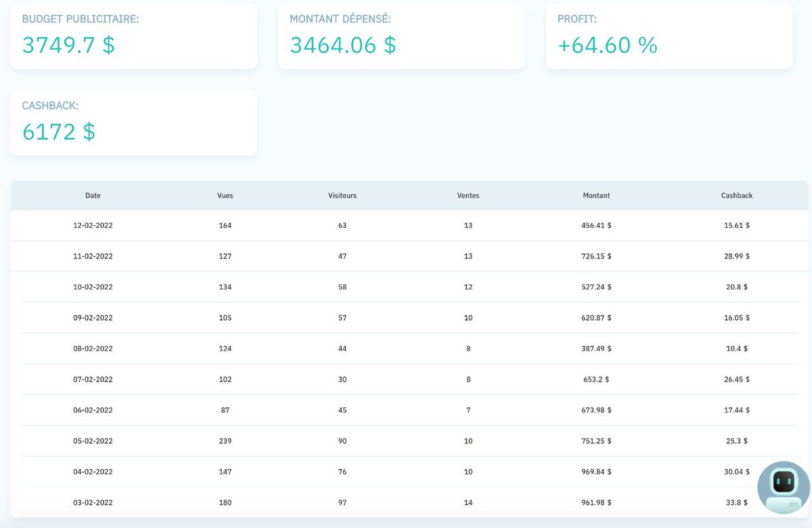Click the views count 87

click(x=225, y=410)
